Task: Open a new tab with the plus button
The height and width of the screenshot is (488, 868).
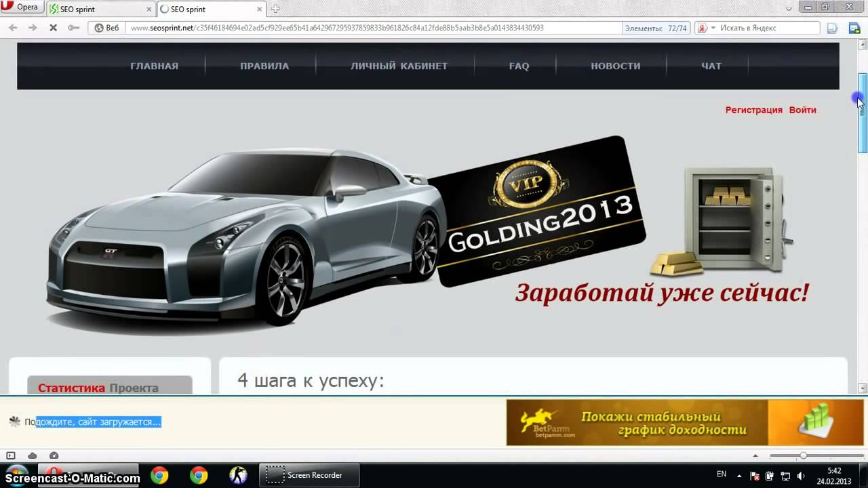Action: coord(275,9)
